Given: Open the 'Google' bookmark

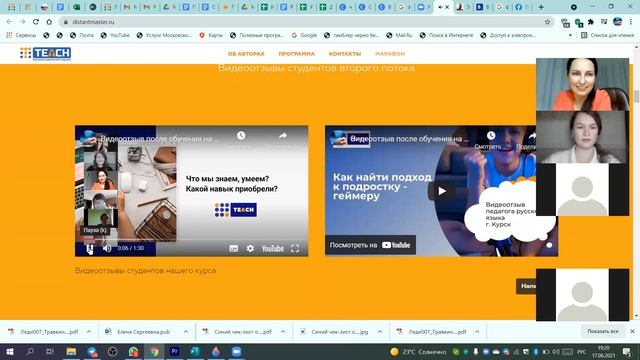Looking at the screenshot, I should (304, 36).
